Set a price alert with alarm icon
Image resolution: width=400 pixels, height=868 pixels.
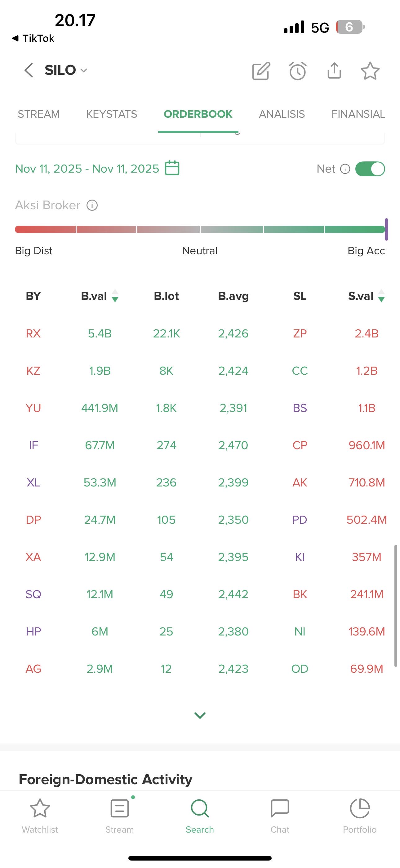coord(298,71)
